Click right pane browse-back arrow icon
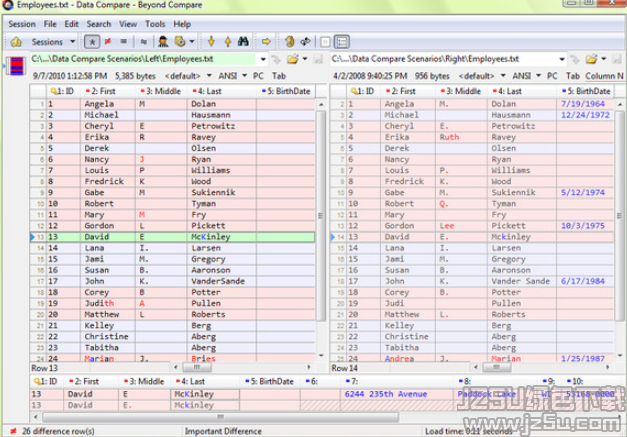 coord(575,59)
